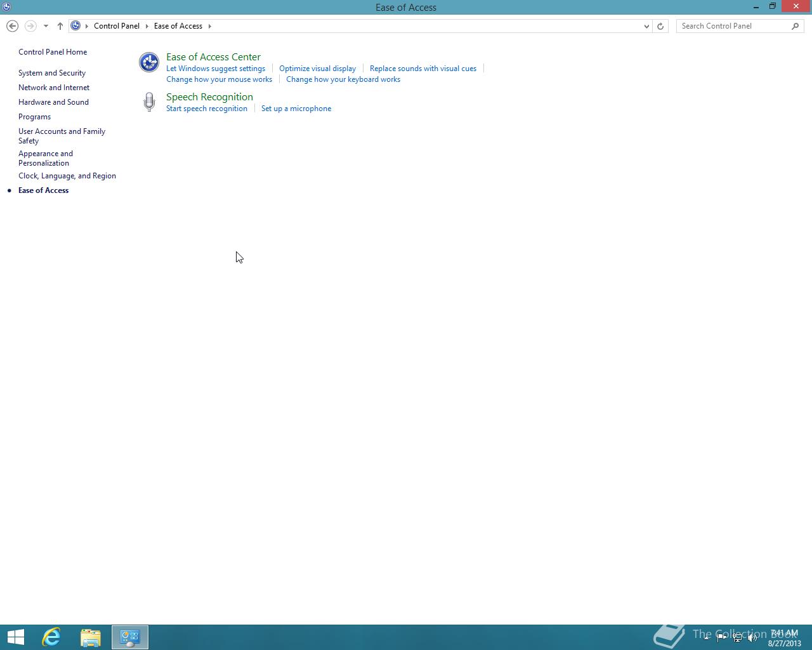Screen dimensions: 812x650
Task: Open Hardware and Sound category
Action: (53, 102)
